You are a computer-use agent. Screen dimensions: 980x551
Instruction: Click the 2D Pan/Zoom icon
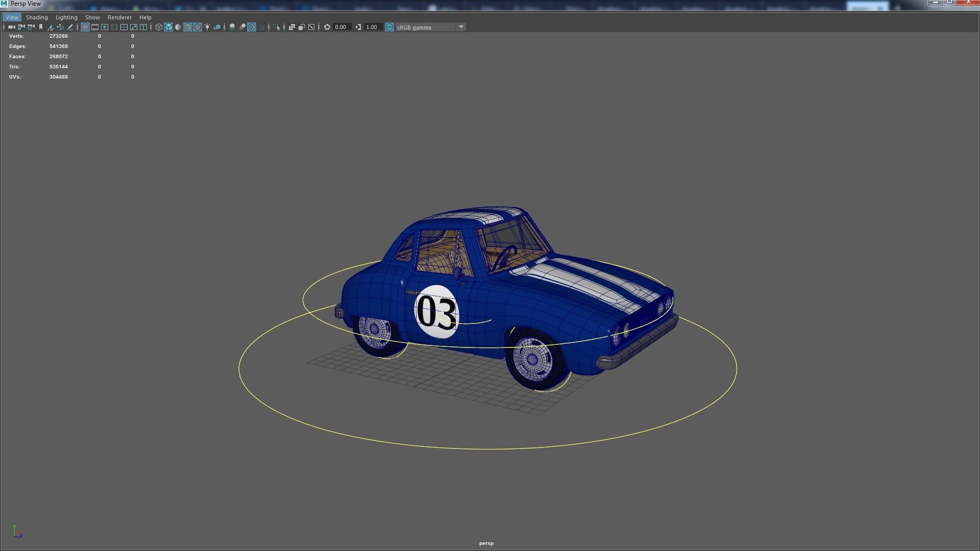(x=60, y=27)
